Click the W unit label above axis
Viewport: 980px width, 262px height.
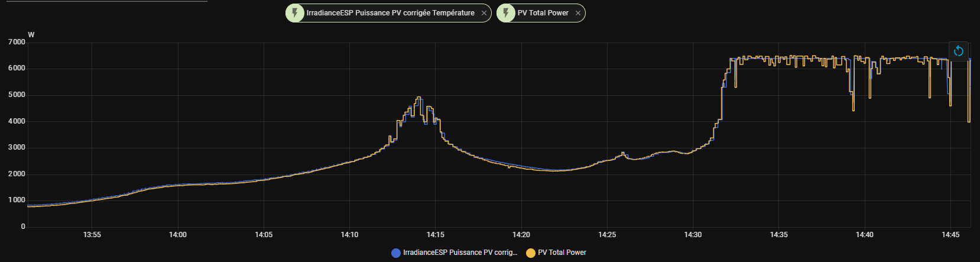pos(31,35)
